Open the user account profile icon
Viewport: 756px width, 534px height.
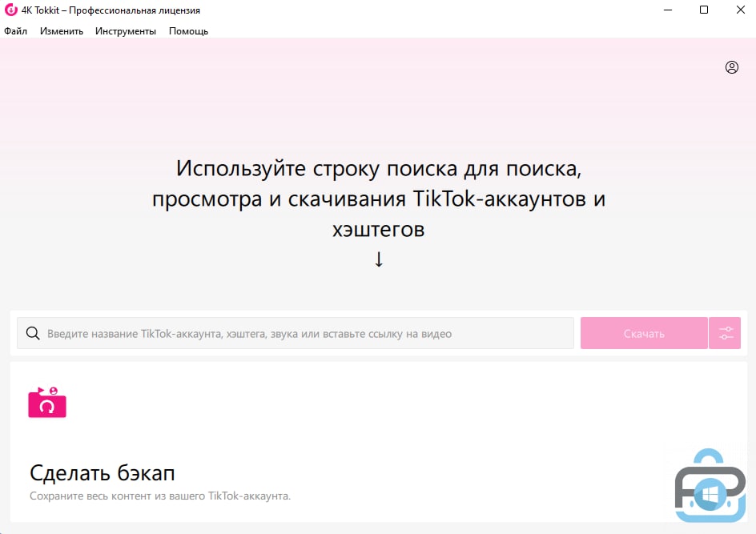tap(731, 67)
